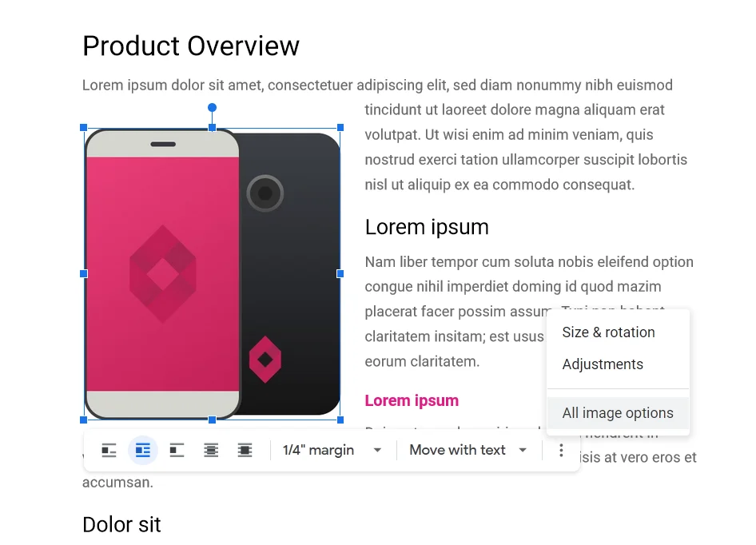This screenshot has width=756, height=545.
Task: Expand the Move with text dropdown
Action: point(468,451)
